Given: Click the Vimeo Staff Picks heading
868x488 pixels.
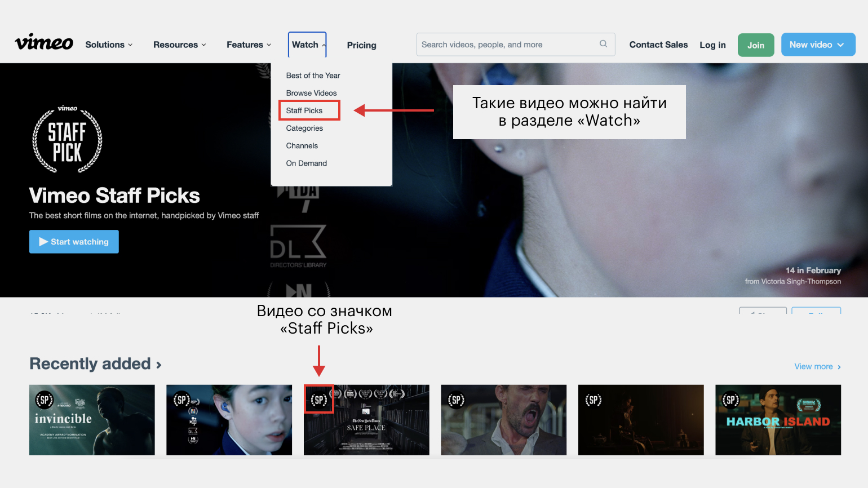Looking at the screenshot, I should coord(114,196).
